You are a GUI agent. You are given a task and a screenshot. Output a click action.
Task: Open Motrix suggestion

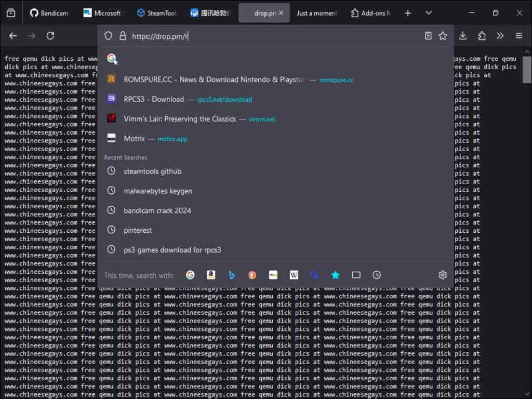(275, 138)
